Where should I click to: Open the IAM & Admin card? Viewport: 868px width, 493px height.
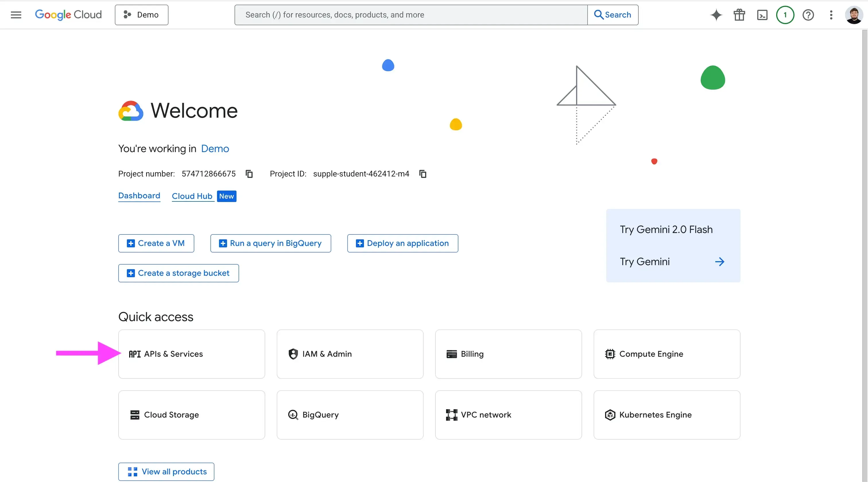350,354
